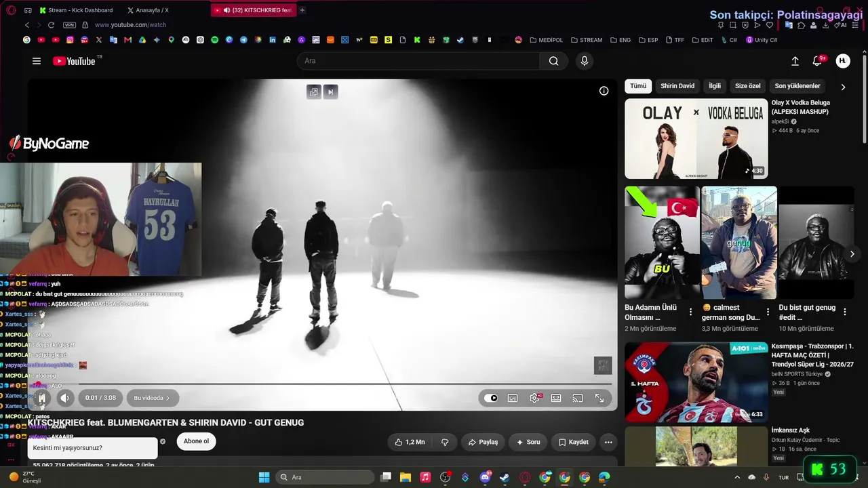Image resolution: width=868 pixels, height=488 pixels.
Task: Toggle subtitles/captions on the video
Action: pos(513,398)
